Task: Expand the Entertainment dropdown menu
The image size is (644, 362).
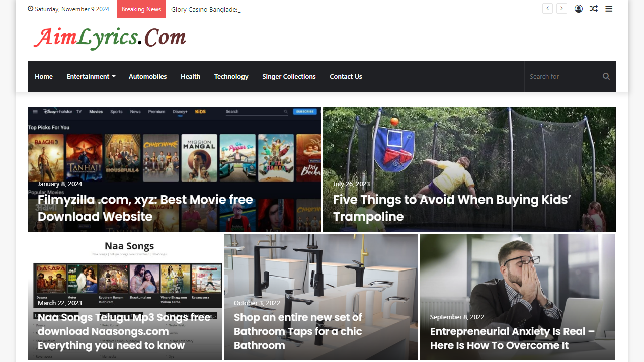Action: tap(91, 76)
